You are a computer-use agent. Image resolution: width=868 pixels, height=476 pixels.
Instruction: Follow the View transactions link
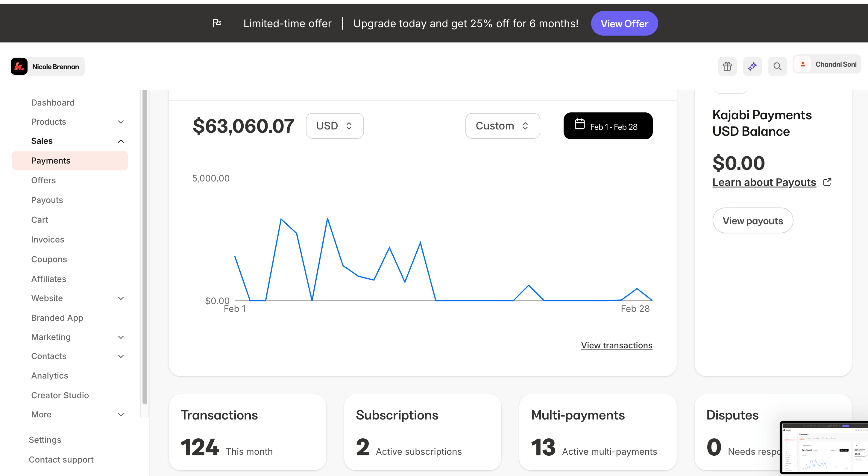click(616, 345)
